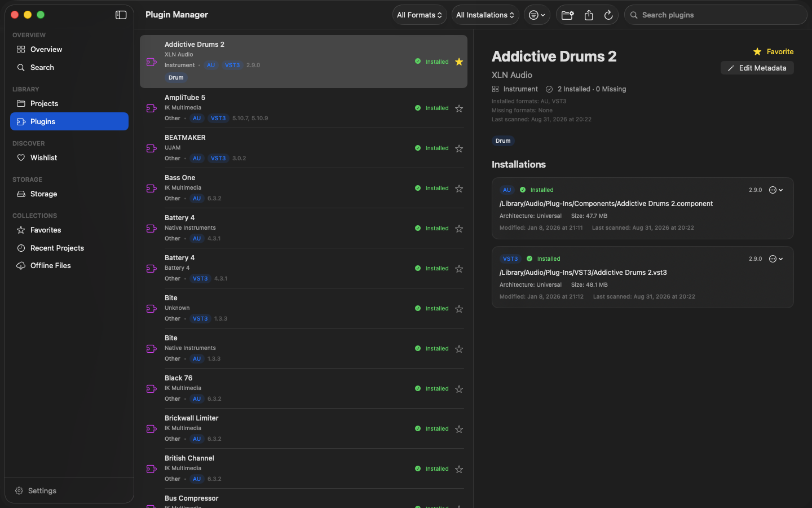The image size is (812, 508).
Task: Click the Wishlist heart icon
Action: 21,158
